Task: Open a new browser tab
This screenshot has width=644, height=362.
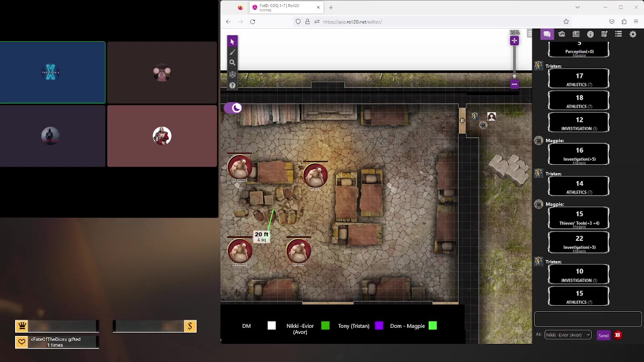Action: pyautogui.click(x=331, y=8)
